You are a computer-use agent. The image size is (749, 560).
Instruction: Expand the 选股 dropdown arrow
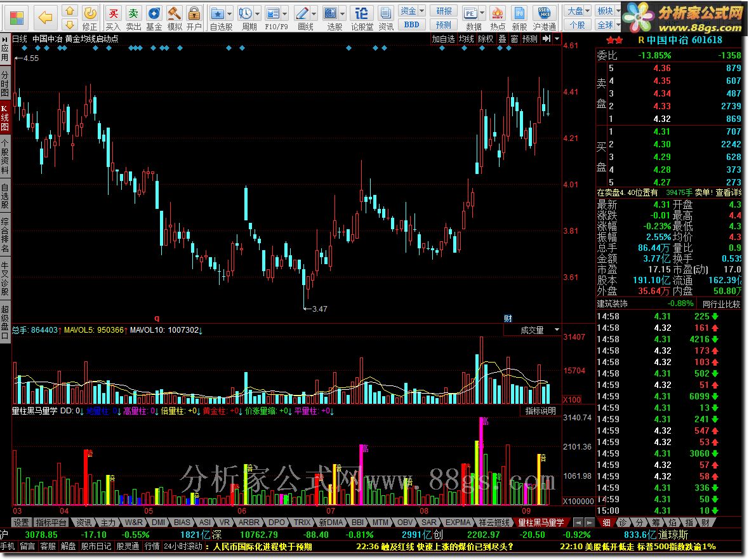343,13
